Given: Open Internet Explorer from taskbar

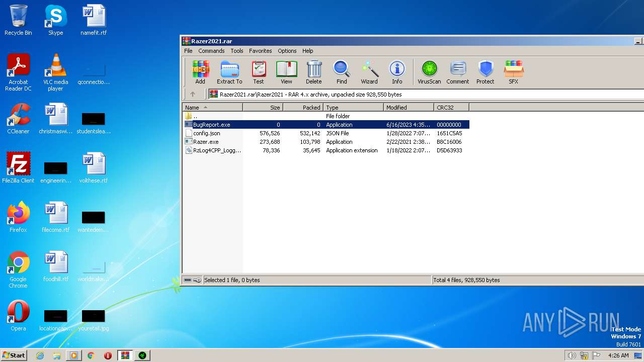Looking at the screenshot, I should (40, 355).
